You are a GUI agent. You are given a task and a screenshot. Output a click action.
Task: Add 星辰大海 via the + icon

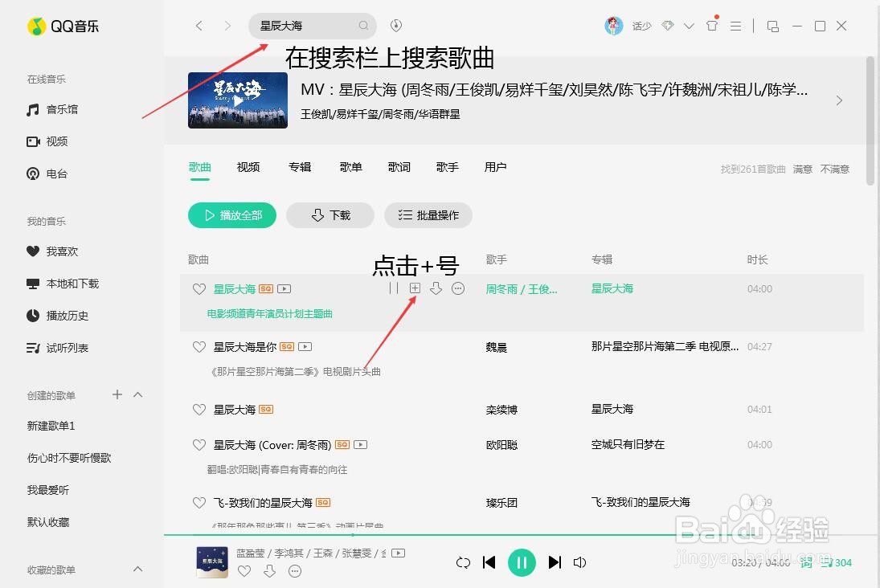tap(414, 288)
